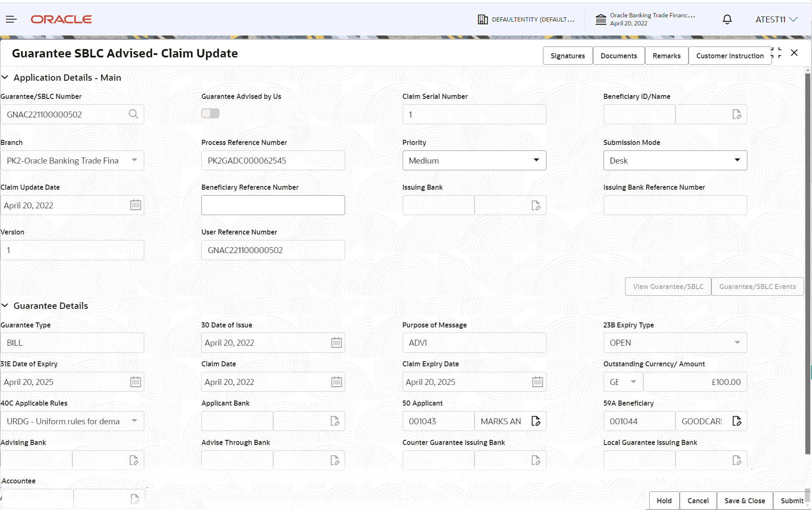Open the Guarantee/SBLC Number search lookup
Viewport: 812px width, 510px height.
(x=133, y=114)
